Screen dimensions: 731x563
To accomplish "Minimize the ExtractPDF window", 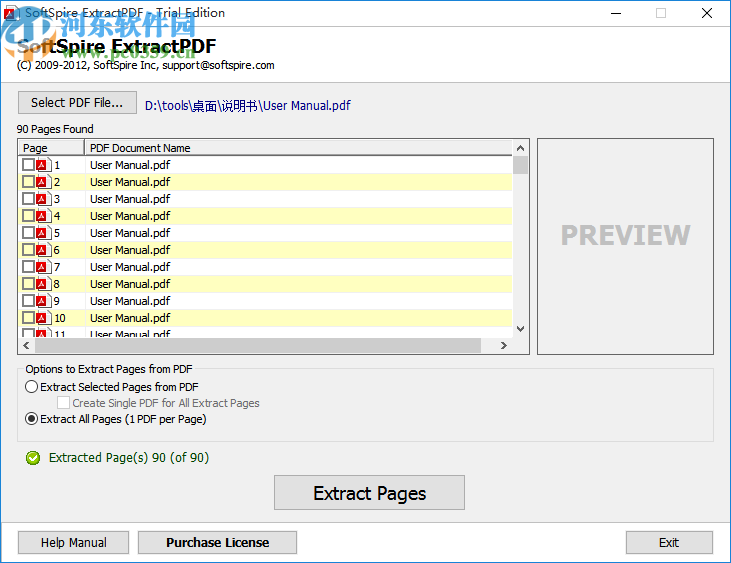I will coord(616,13).
